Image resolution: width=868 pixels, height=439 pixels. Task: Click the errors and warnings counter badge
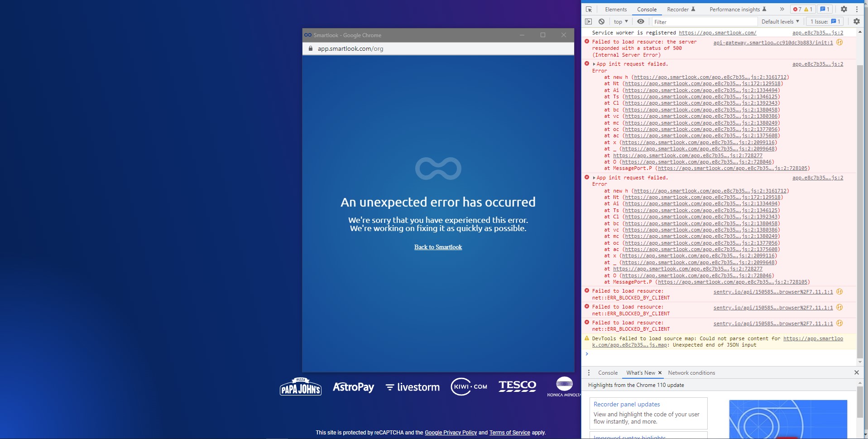click(x=803, y=9)
